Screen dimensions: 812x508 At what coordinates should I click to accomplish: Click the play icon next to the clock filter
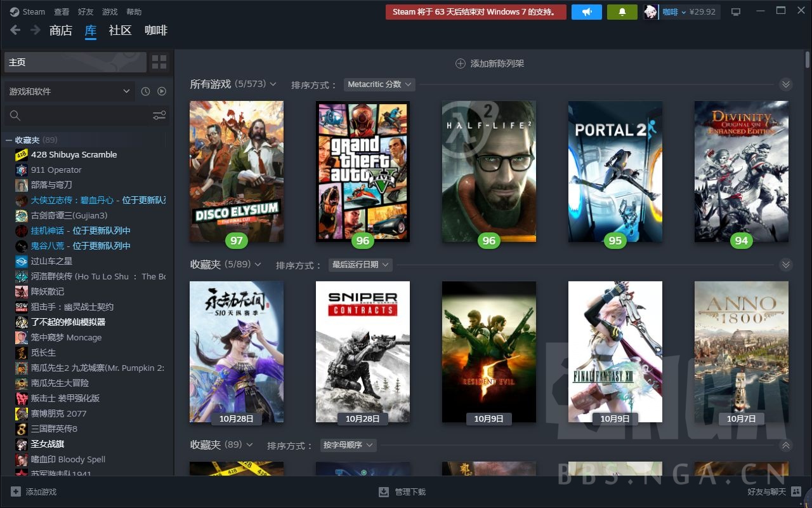(x=162, y=91)
